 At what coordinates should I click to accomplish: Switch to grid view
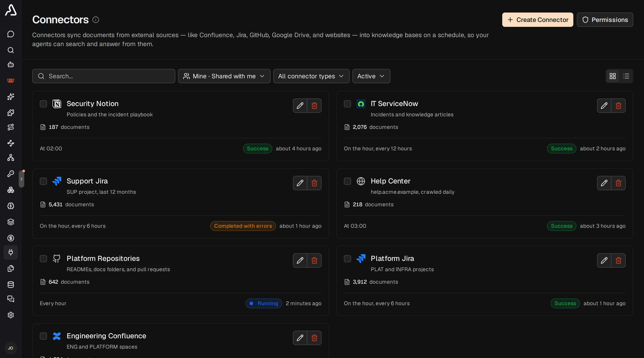[612, 76]
